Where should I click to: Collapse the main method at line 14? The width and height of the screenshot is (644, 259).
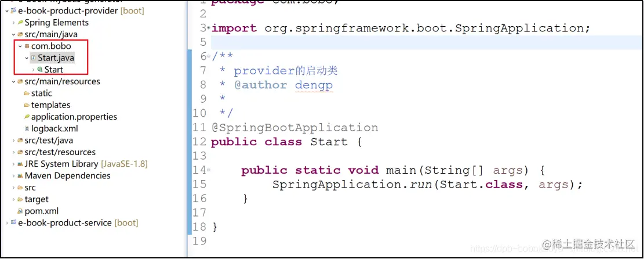pyautogui.click(x=209, y=170)
